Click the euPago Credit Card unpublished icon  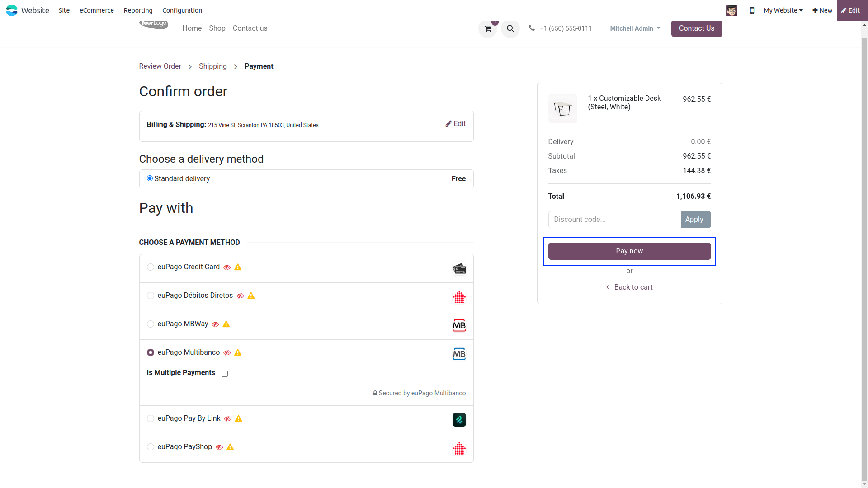pos(227,267)
